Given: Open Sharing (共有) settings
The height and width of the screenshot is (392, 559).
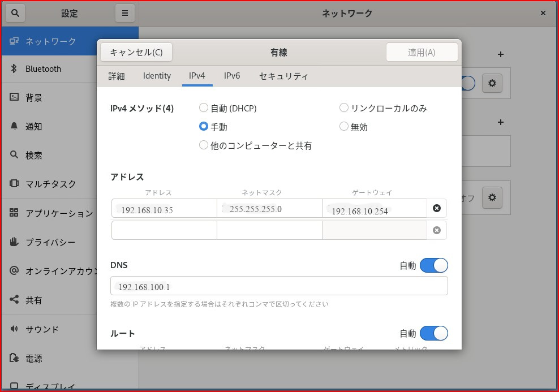Looking at the screenshot, I should pos(49,300).
